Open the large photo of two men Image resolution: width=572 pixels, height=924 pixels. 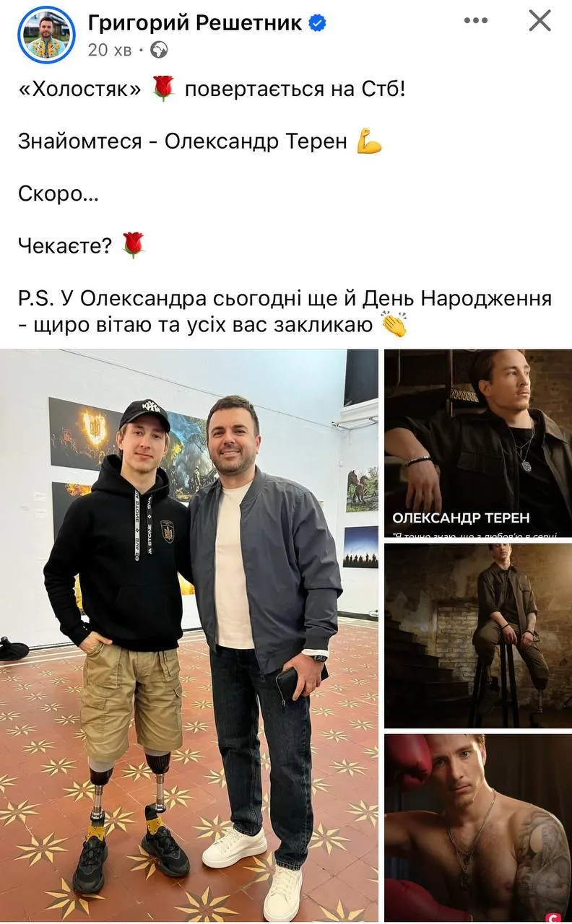point(189,635)
